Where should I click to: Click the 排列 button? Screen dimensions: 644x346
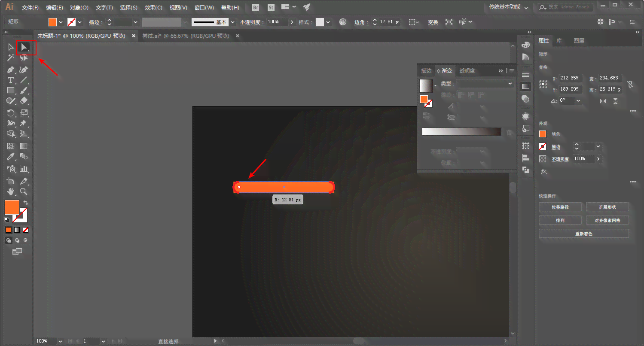click(560, 220)
